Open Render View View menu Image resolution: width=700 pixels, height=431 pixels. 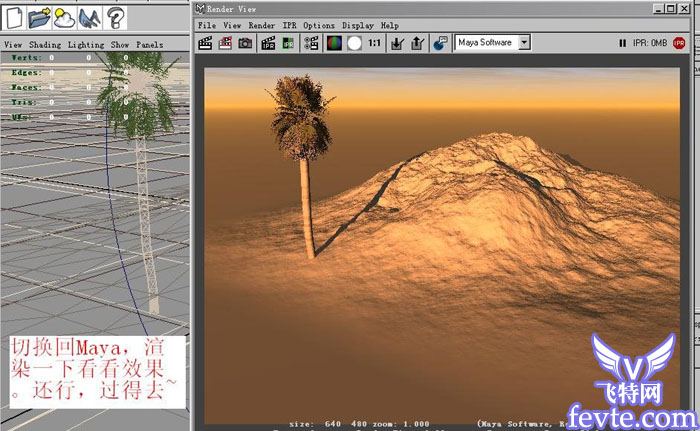[x=232, y=25]
